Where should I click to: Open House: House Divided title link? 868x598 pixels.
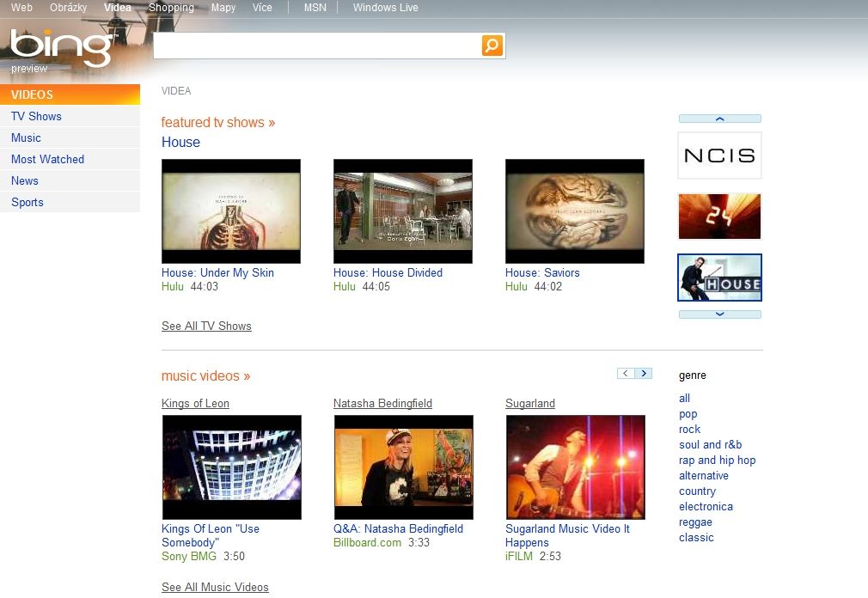point(388,272)
